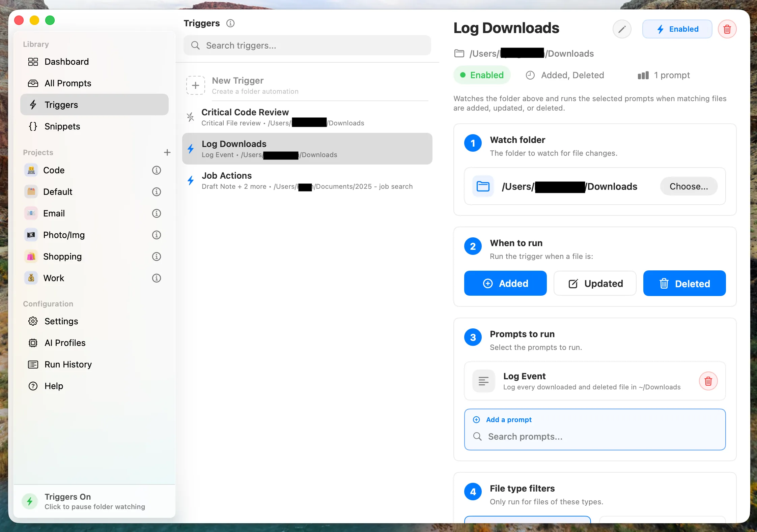
Task: Show info for the Work project
Action: (157, 278)
